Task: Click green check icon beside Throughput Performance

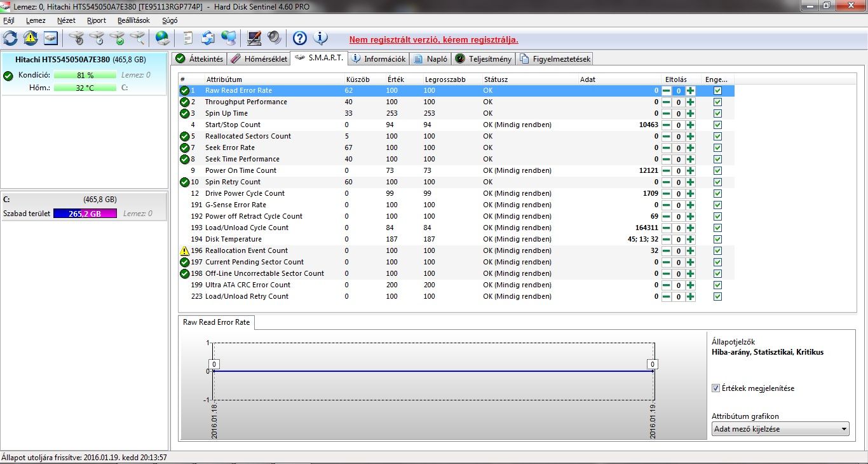Action: 184,102
